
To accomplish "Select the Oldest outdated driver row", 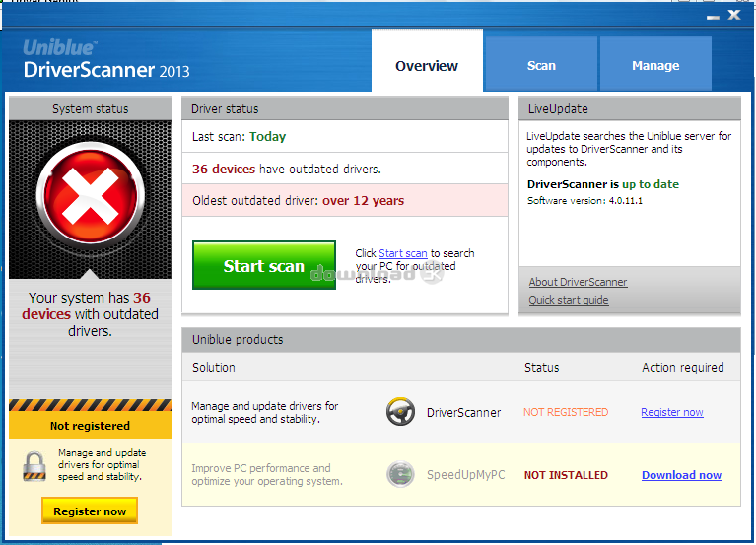I will tap(345, 201).
